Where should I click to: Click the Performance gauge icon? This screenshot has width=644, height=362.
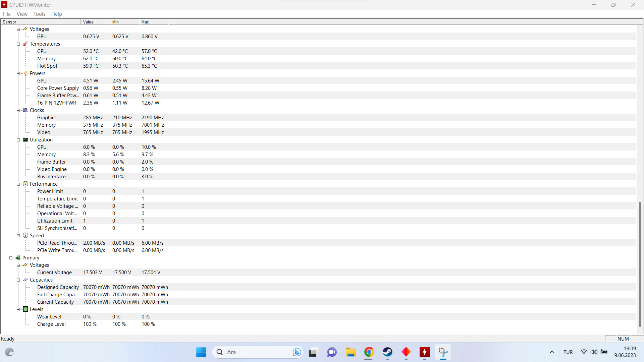(25, 184)
